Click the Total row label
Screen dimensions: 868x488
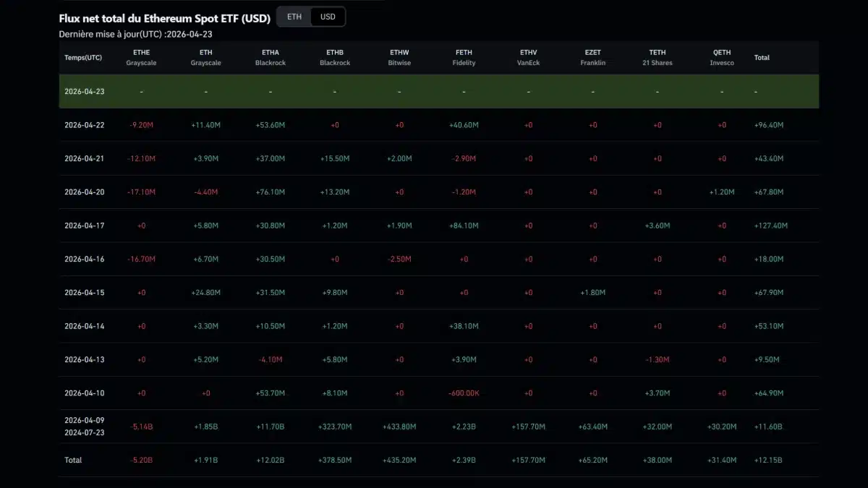click(x=72, y=460)
